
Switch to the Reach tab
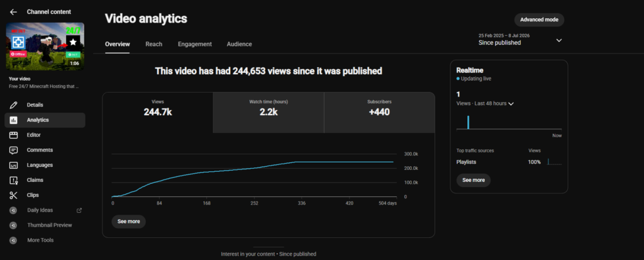153,44
